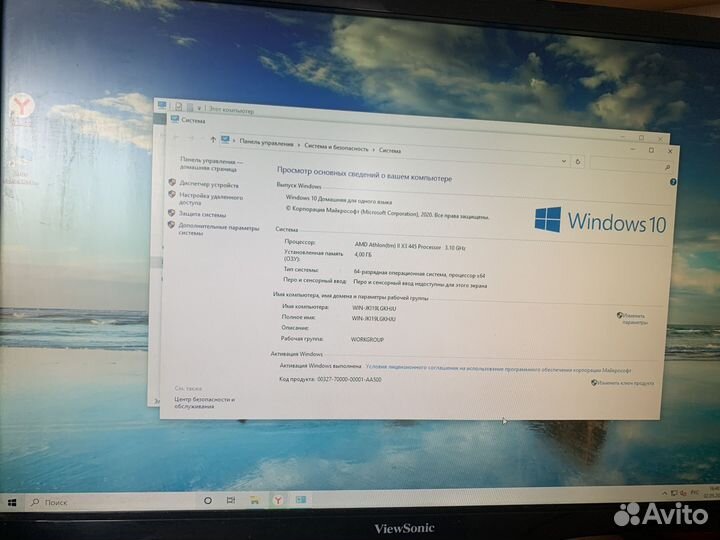
Task: Maximize the Система window
Action: [651, 150]
